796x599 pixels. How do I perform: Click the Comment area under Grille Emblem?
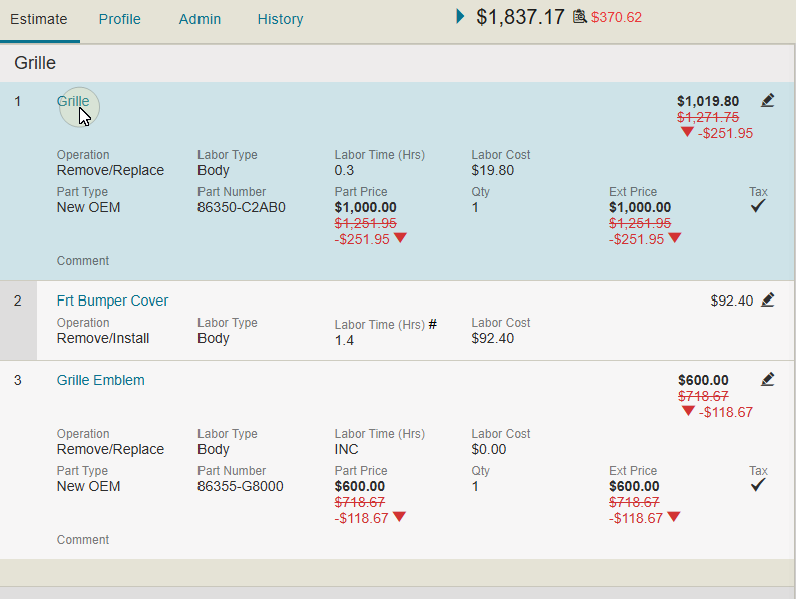[83, 540]
